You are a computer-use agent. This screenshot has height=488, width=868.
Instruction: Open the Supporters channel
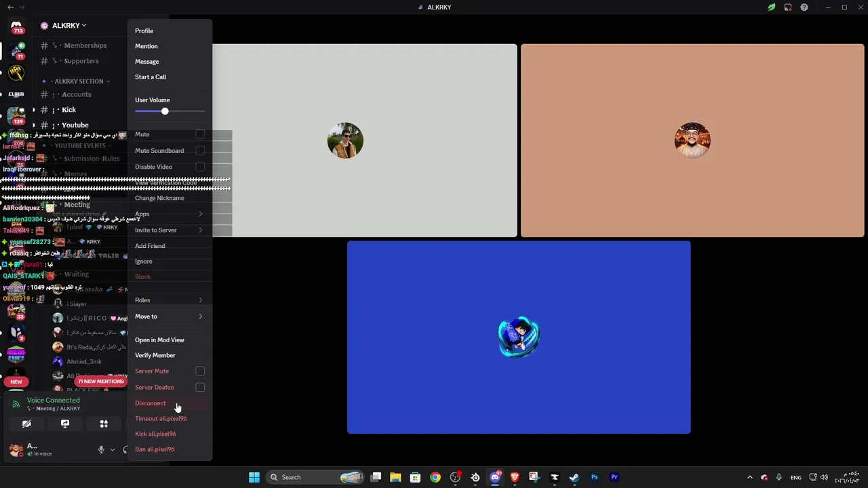point(83,61)
